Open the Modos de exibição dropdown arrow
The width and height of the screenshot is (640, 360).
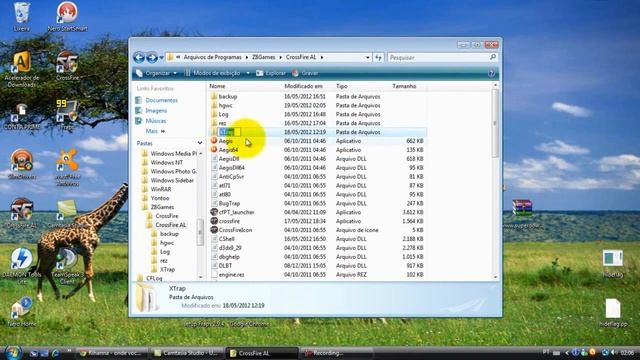click(248, 73)
